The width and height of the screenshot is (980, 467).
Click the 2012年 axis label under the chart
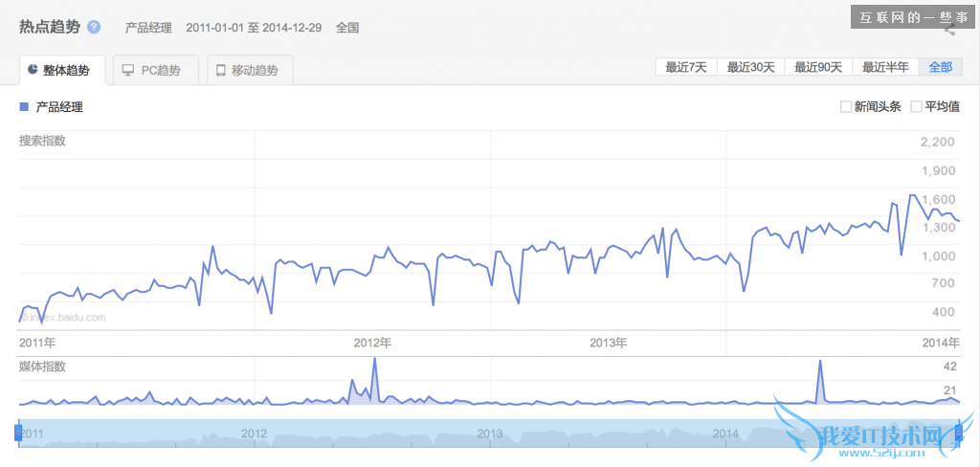(x=372, y=343)
